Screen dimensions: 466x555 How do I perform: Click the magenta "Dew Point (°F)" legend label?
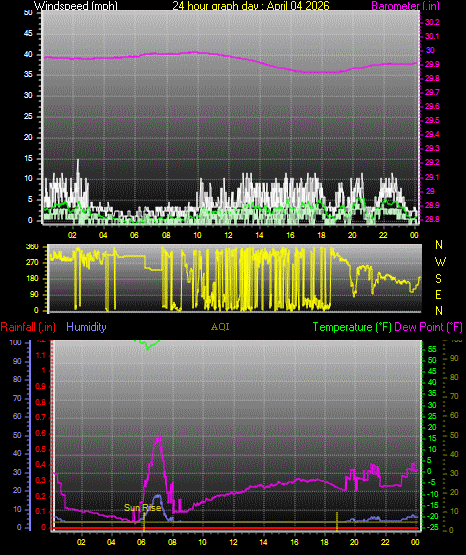pos(428,327)
